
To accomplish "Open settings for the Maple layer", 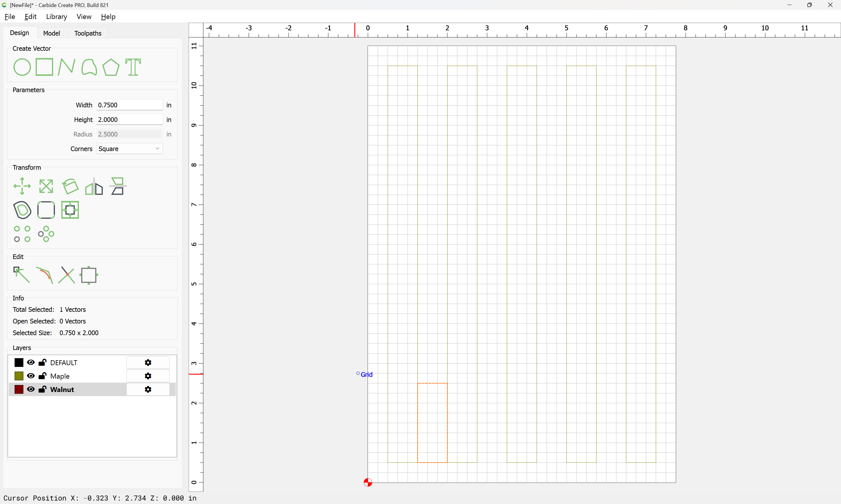I will tap(148, 376).
